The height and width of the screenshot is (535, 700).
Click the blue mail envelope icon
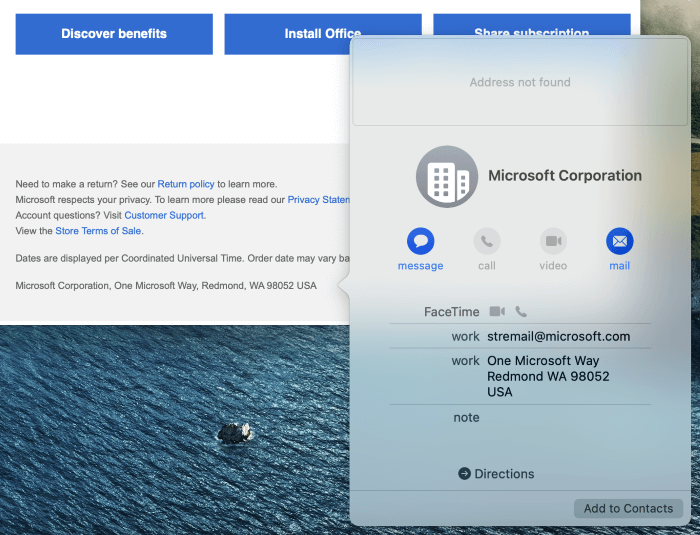coord(620,241)
